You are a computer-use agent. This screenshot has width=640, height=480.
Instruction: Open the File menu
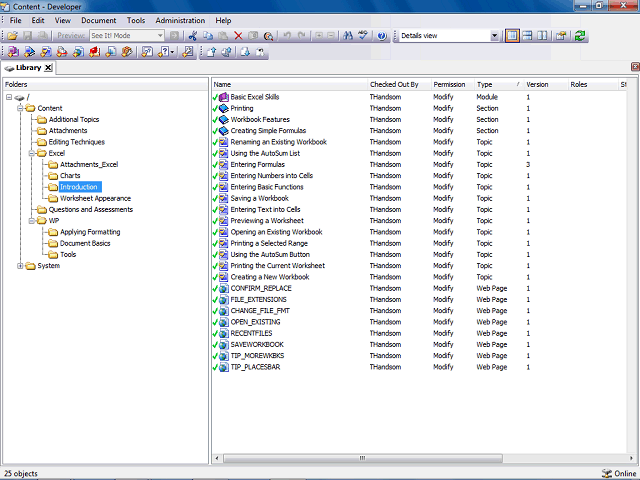(16, 20)
